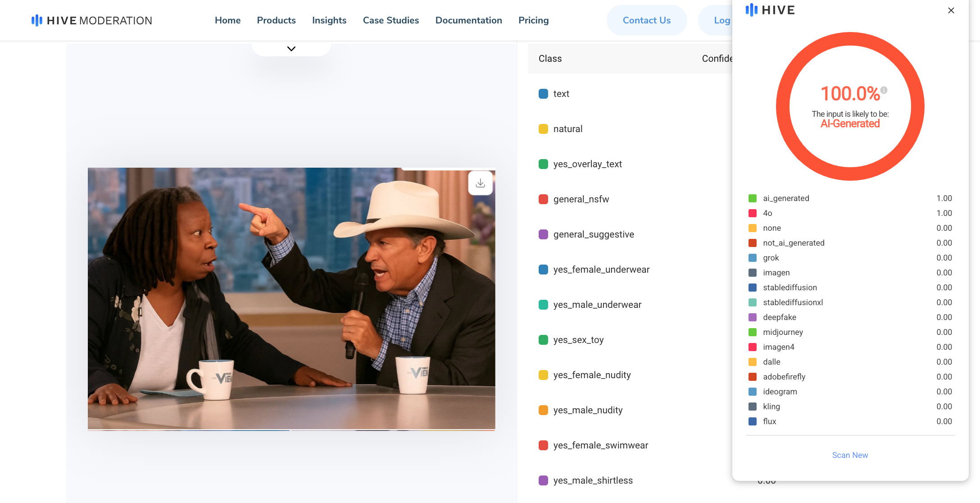
Task: Go to Case Studies
Action: pos(391,20)
